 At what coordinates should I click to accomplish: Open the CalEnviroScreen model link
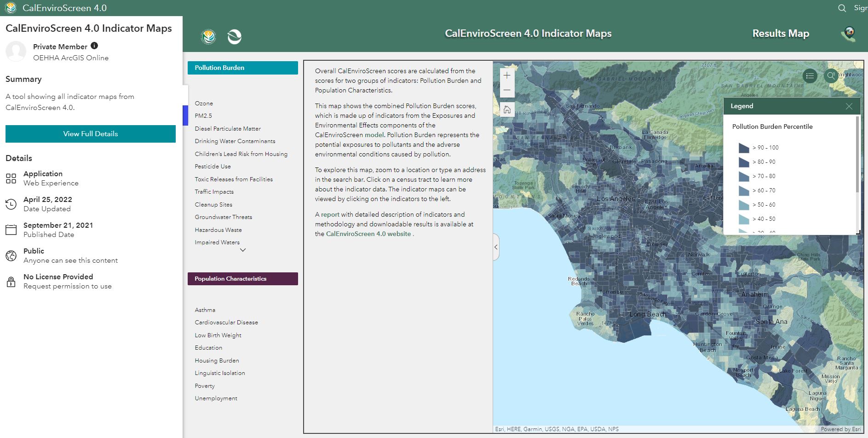(374, 135)
